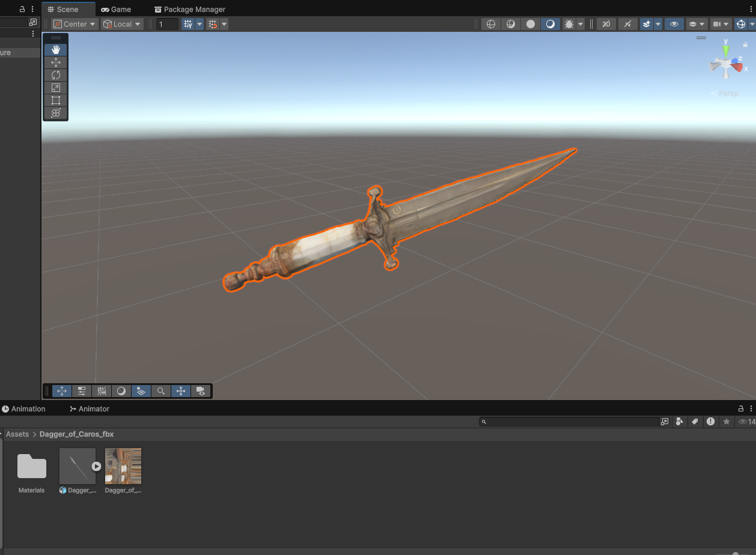The height and width of the screenshot is (555, 756).
Task: Open Hierarchy panel kebab menu
Action: pos(32,10)
